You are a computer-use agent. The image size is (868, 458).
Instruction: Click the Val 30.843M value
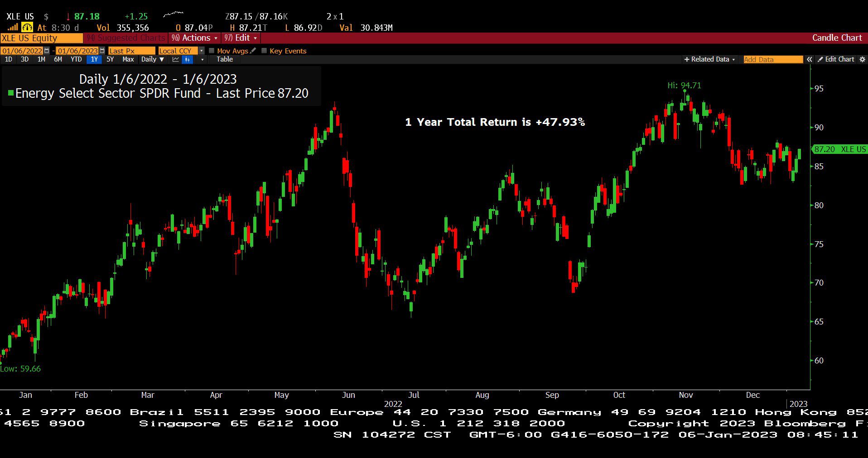(x=366, y=28)
